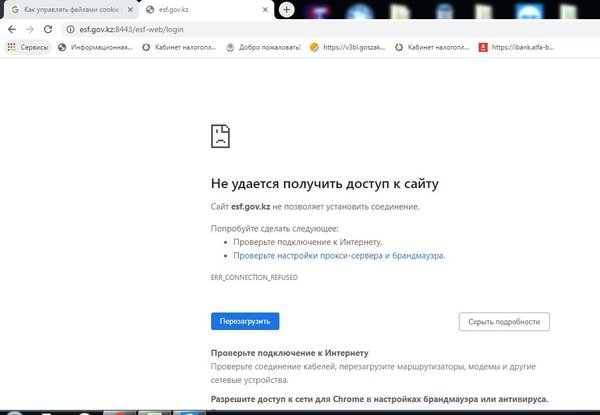
Task: Open the Добро пожаловать! bookmark
Action: [x=263, y=47]
